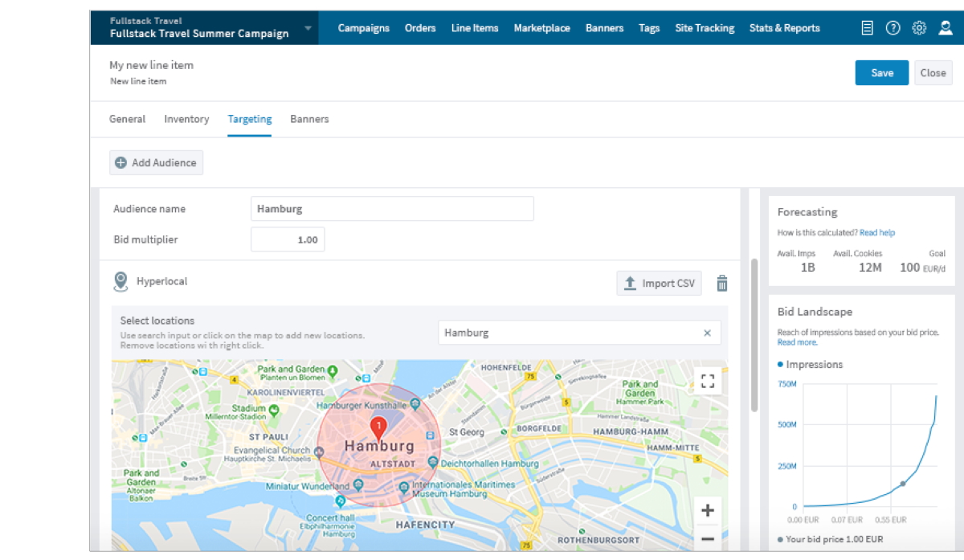Click the vertical scrollbar of audience panel
Image resolution: width=964 pixels, height=560 pixels.
(x=754, y=335)
